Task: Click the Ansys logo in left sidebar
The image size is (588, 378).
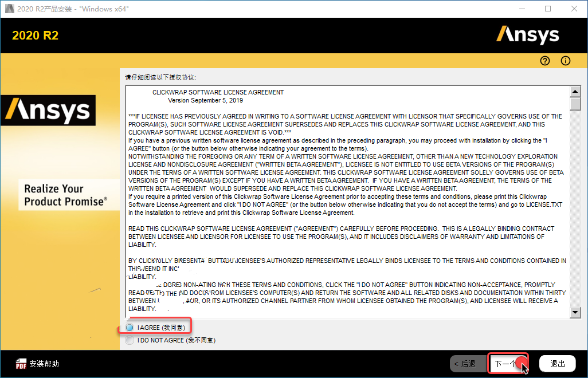Action: pyautogui.click(x=48, y=110)
